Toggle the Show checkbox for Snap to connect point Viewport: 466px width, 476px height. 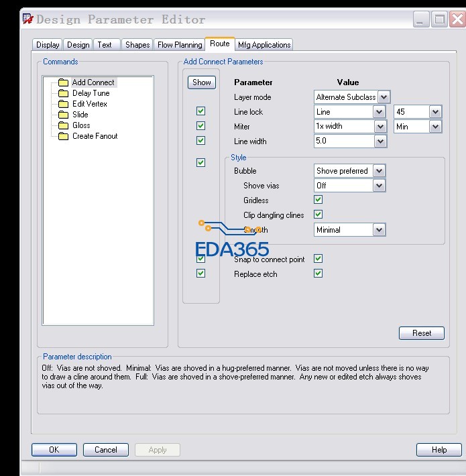click(x=200, y=259)
